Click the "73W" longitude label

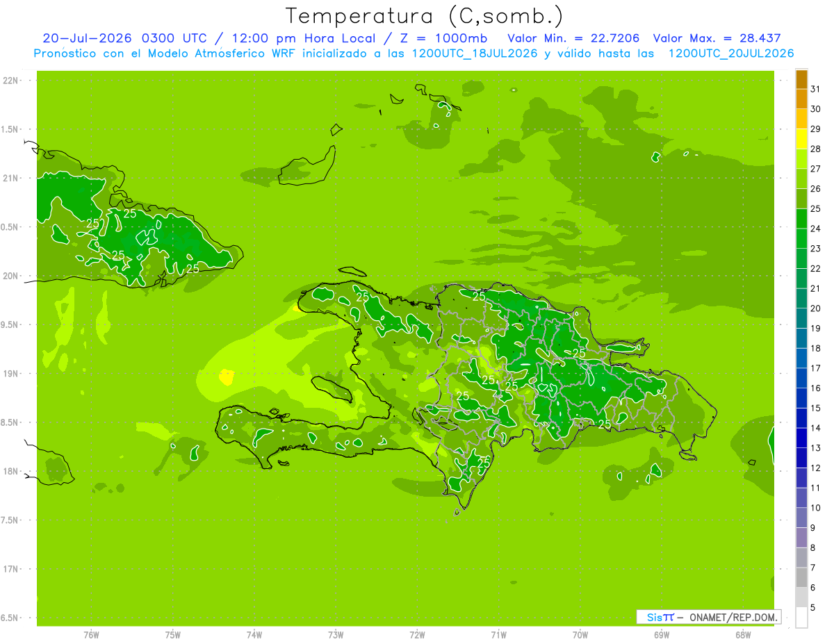click(x=336, y=635)
